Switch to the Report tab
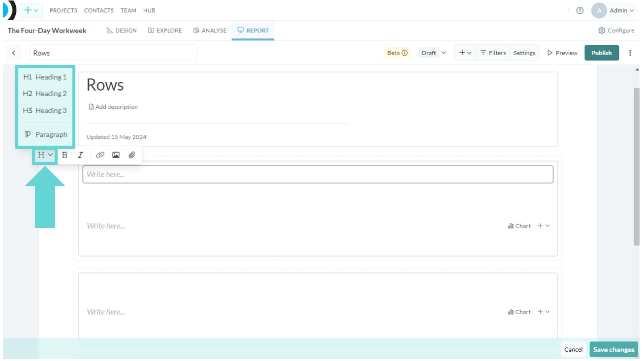 pyautogui.click(x=253, y=31)
